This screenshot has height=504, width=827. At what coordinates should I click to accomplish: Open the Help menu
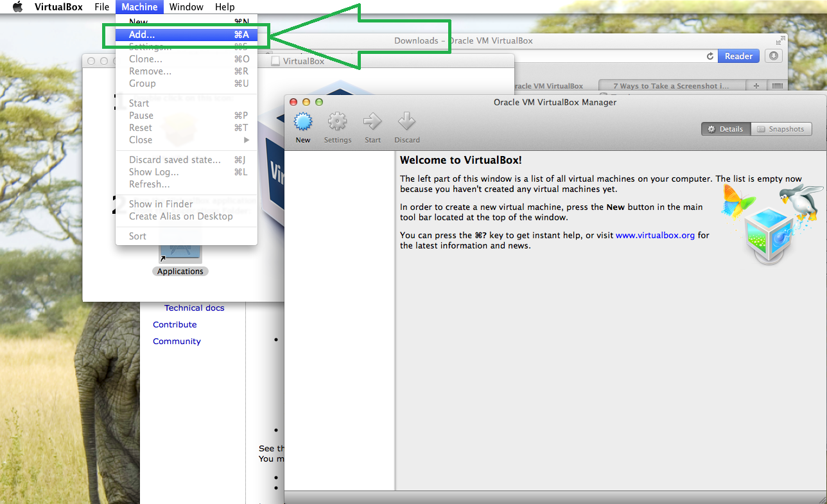pos(225,7)
